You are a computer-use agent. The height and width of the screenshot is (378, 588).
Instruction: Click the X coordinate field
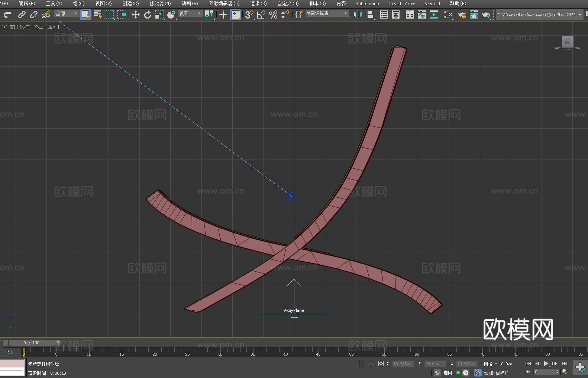coord(403,364)
